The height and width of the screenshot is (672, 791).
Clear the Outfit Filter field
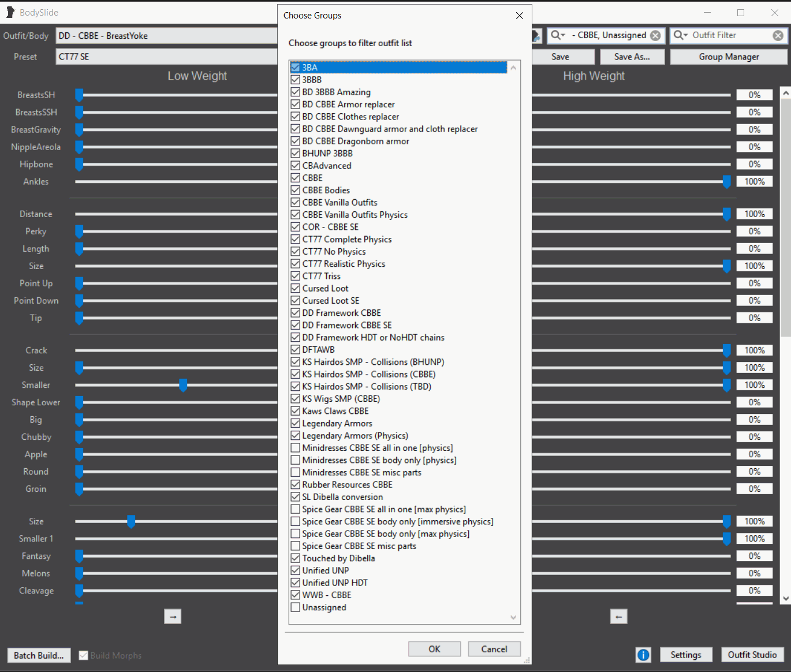778,35
